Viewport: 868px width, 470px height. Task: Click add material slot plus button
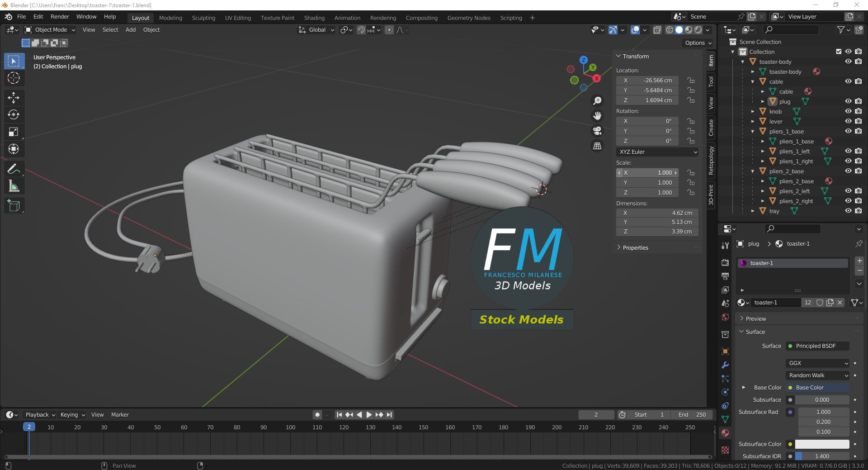(859, 261)
